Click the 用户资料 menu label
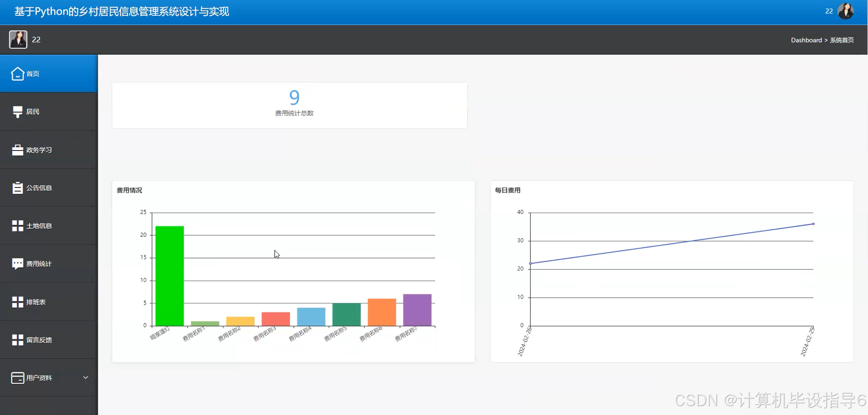This screenshot has height=415, width=868. (x=39, y=378)
